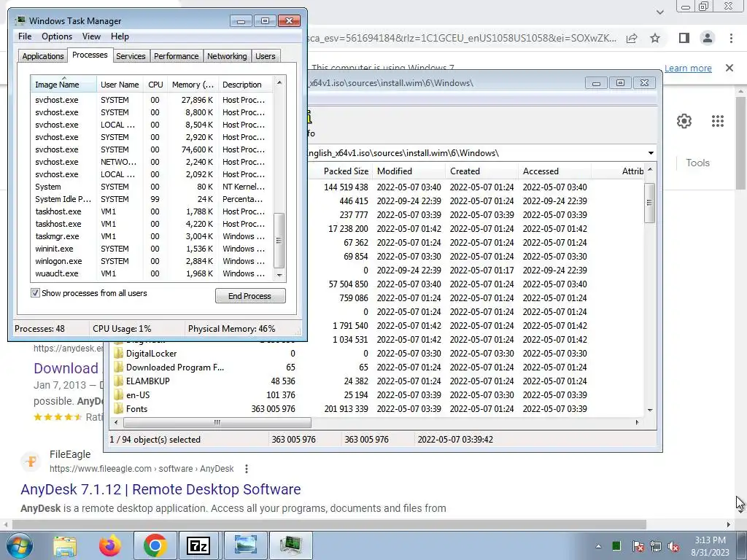Open Task Manager File menu
Screen dimensions: 747x560
[x=25, y=36]
